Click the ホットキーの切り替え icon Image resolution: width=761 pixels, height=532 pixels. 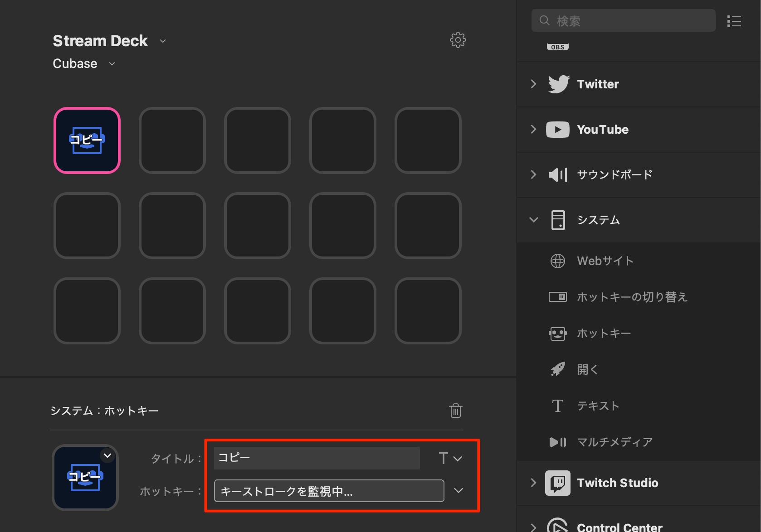pyautogui.click(x=557, y=297)
